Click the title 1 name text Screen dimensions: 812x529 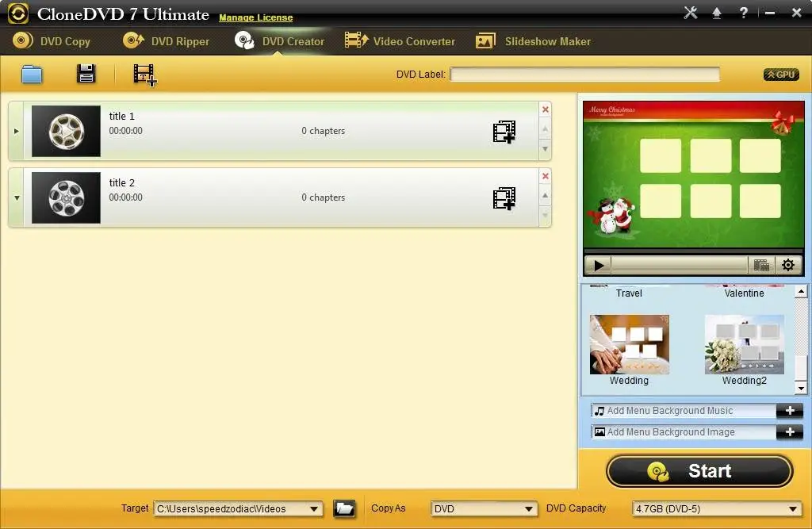121,116
